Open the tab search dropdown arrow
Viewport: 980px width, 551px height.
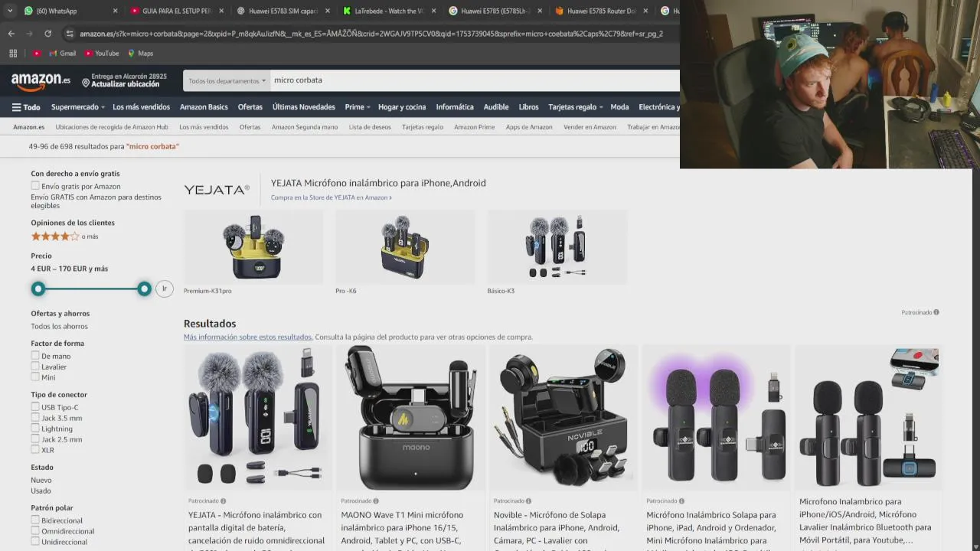(x=9, y=11)
